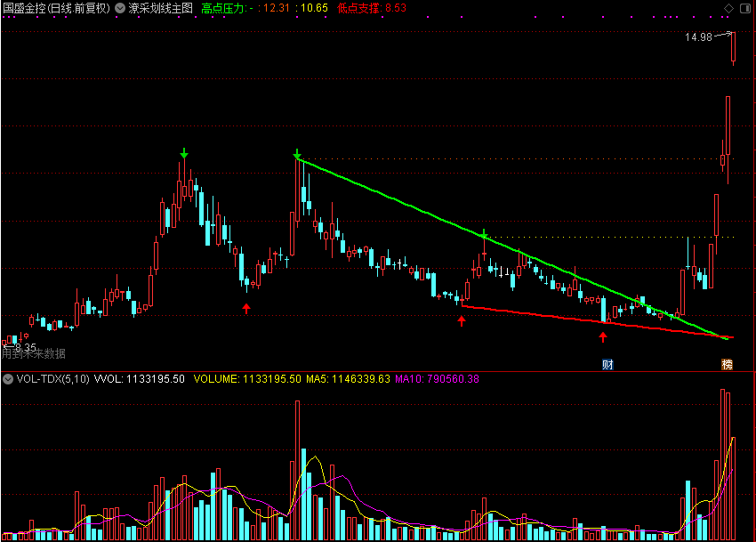The width and height of the screenshot is (756, 542).
Task: Click the 8.35 low price label
Action: (x=26, y=347)
